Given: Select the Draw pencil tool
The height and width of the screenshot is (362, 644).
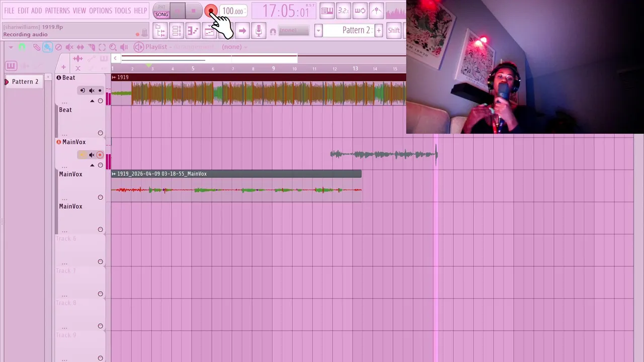Looking at the screenshot, I should coord(36,47).
